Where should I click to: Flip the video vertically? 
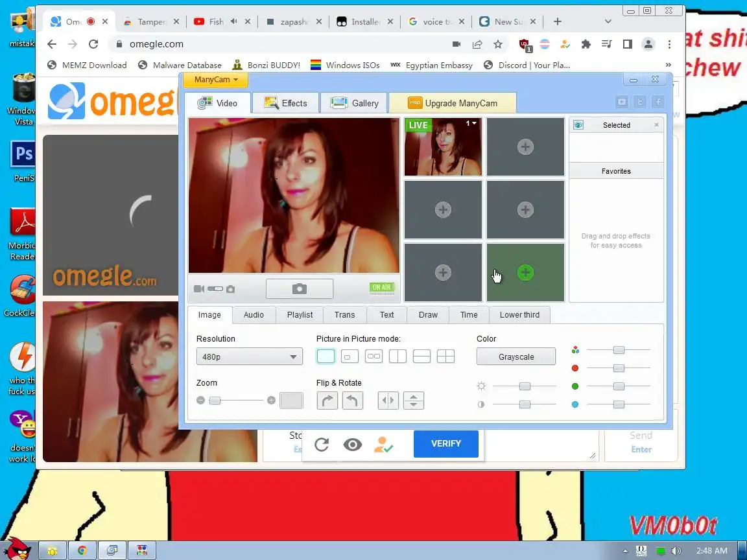(x=414, y=401)
